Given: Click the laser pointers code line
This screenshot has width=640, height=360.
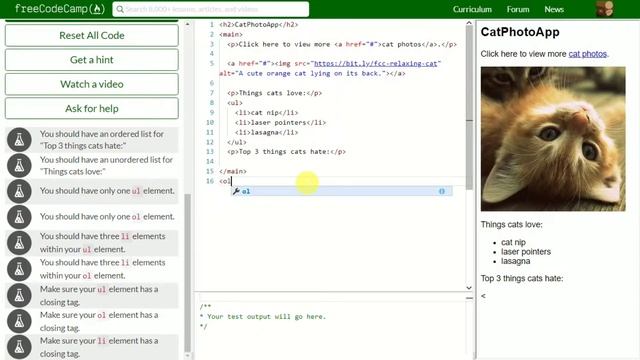Looking at the screenshot, I should [280, 122].
